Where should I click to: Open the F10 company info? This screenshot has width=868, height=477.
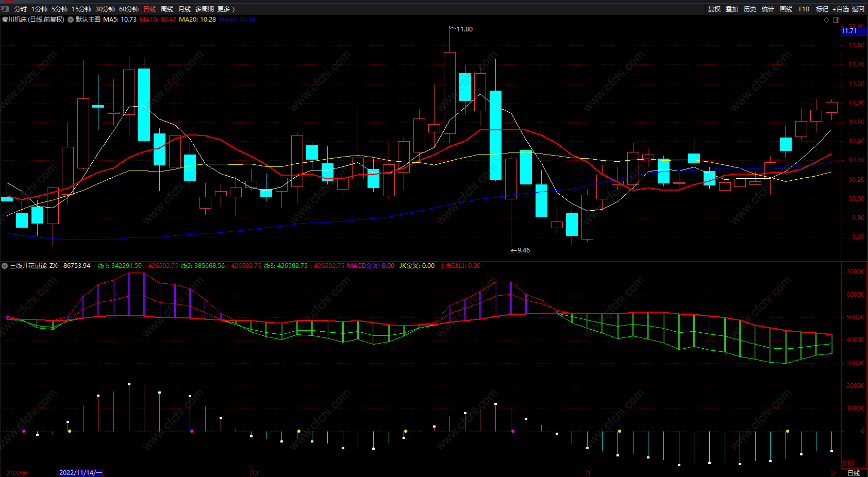(x=804, y=9)
